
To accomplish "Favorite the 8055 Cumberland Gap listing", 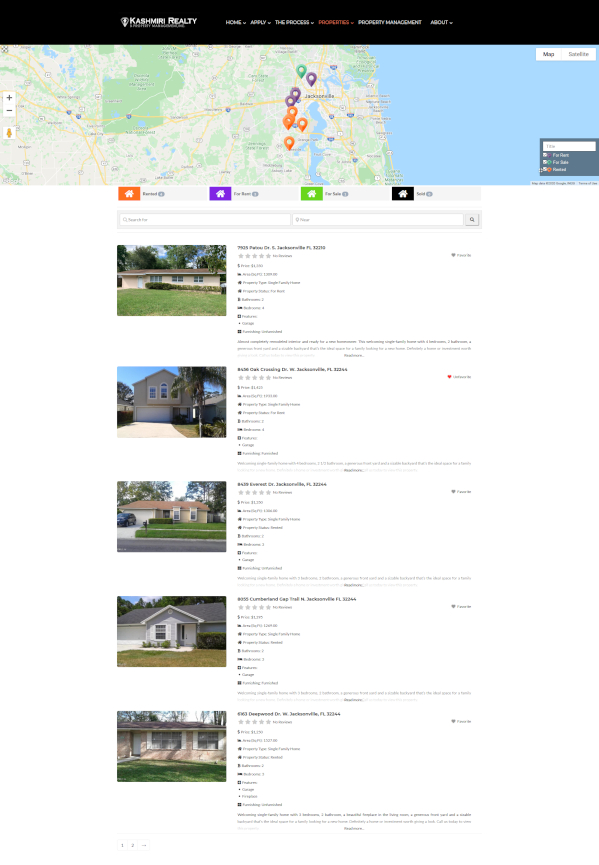I will tap(461, 606).
